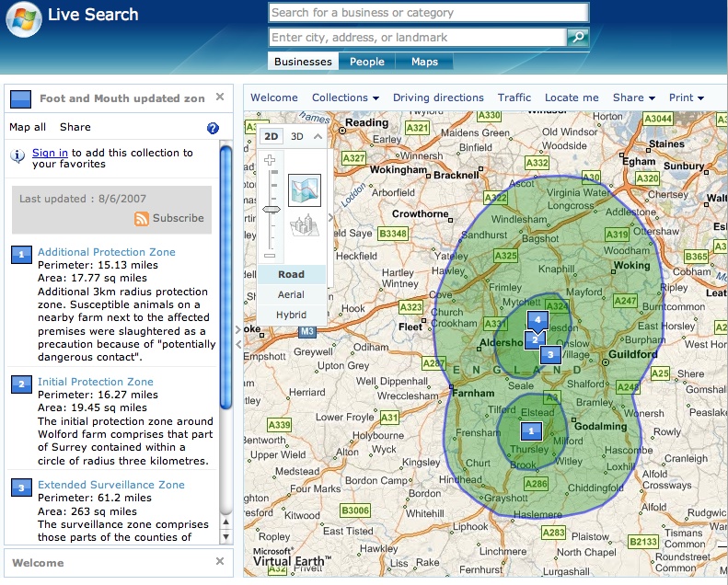The image size is (728, 585).
Task: Switch to the People search tab
Action: (x=366, y=62)
